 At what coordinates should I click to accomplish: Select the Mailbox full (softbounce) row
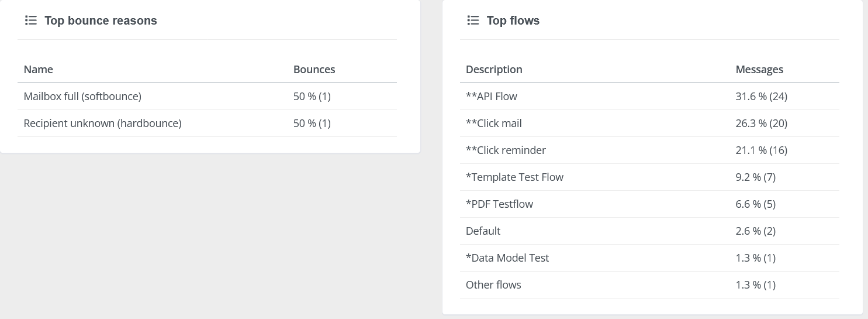click(x=82, y=96)
